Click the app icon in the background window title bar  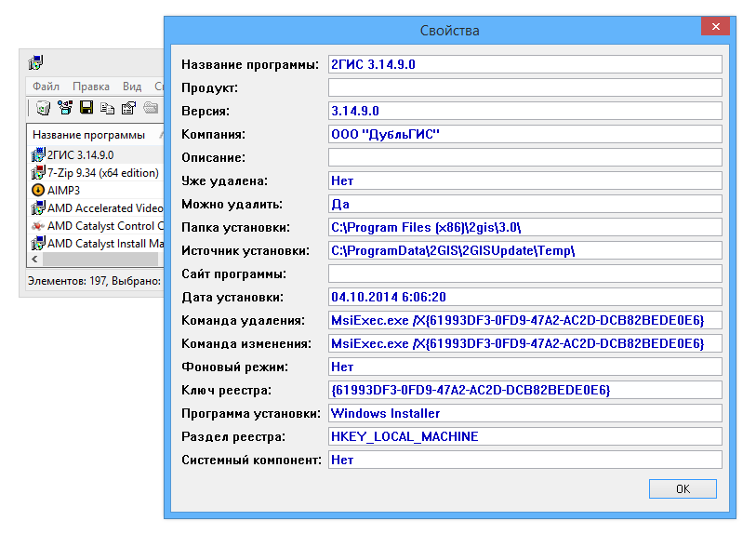pyautogui.click(x=35, y=62)
